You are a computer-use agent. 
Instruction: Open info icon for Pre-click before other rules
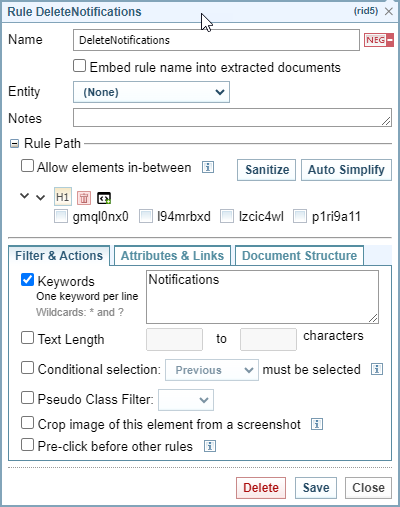(x=210, y=446)
